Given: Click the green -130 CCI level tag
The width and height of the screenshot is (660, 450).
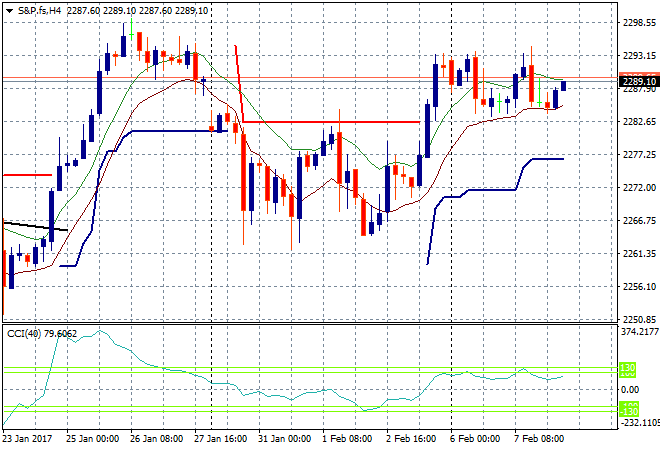Looking at the screenshot, I should tap(629, 412).
